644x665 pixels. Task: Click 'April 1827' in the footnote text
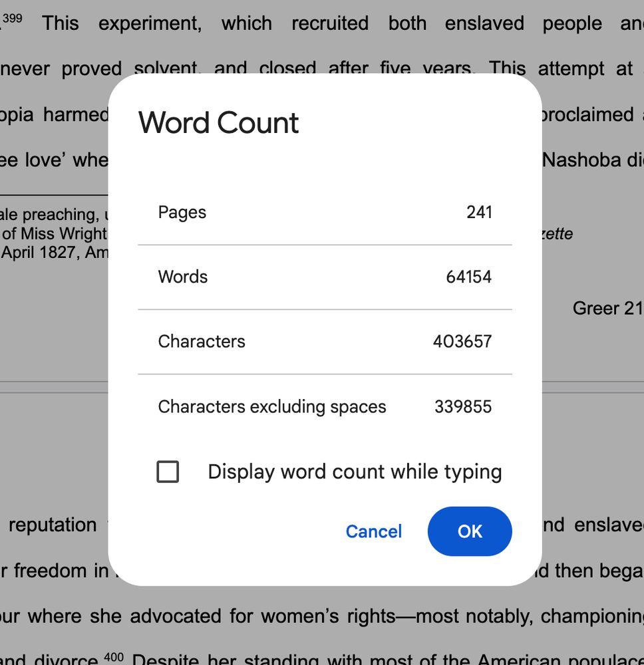[x=40, y=253]
